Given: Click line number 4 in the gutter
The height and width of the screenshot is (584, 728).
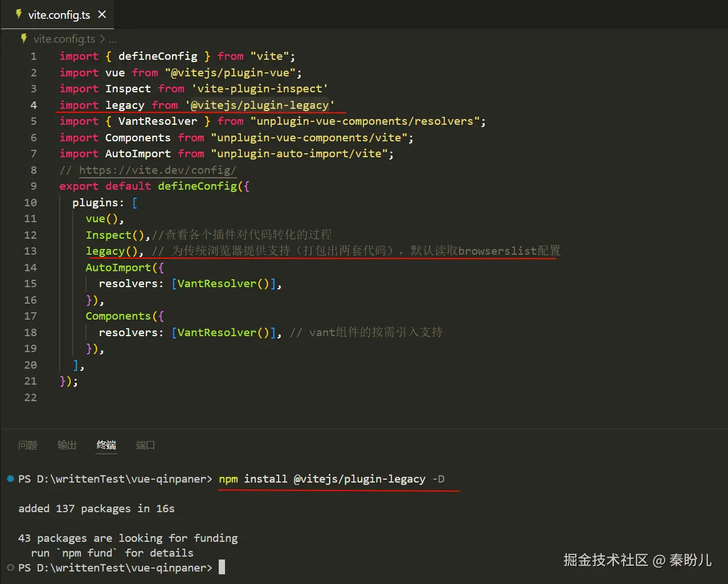Looking at the screenshot, I should [x=34, y=105].
